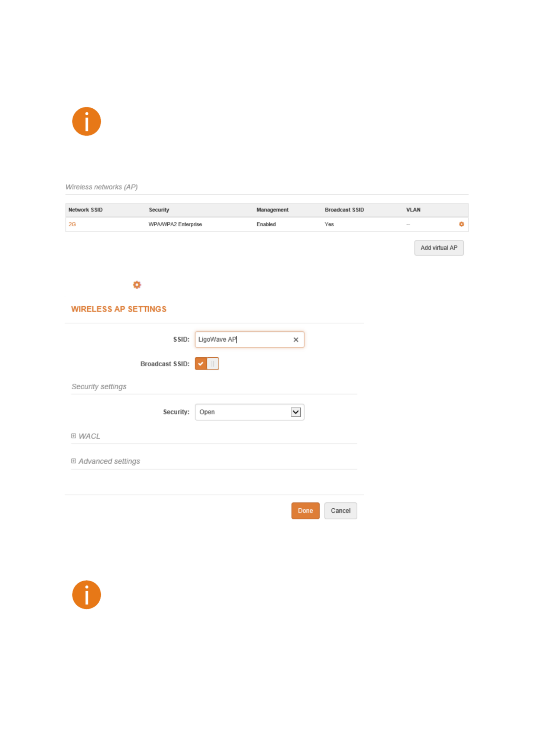Screen dimensions: 534x756
Task: Select the Yes broadcast SSID cell
Action: pyautogui.click(x=329, y=224)
